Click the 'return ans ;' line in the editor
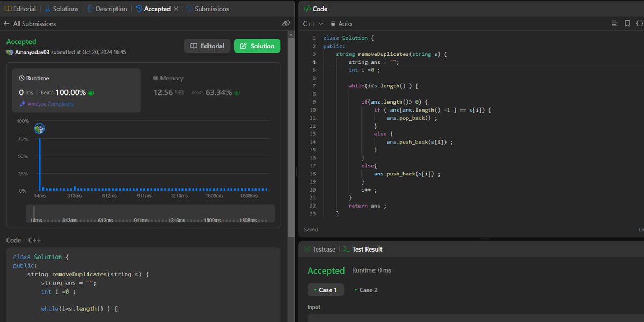Image resolution: width=644 pixels, height=322 pixels. (x=368, y=206)
